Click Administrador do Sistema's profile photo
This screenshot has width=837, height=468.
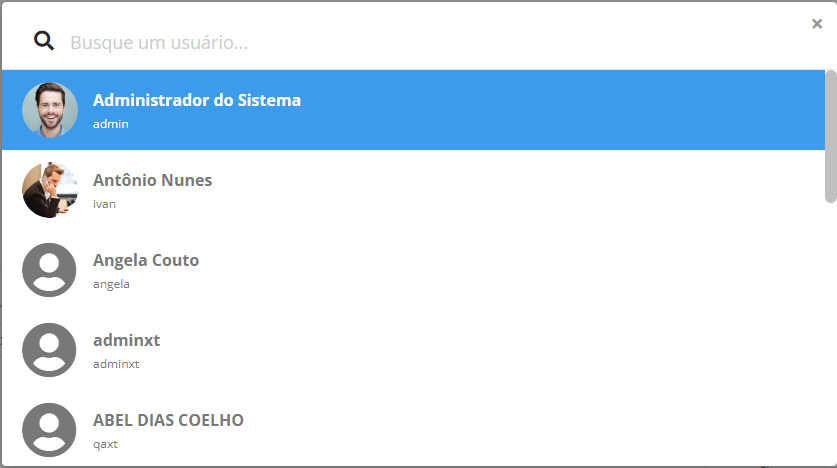coord(50,110)
